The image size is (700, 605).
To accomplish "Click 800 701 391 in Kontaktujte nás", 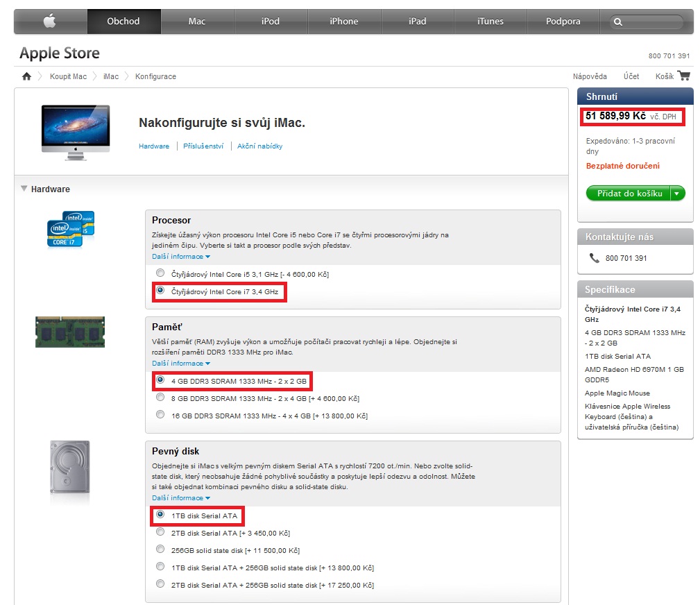I will (x=626, y=258).
